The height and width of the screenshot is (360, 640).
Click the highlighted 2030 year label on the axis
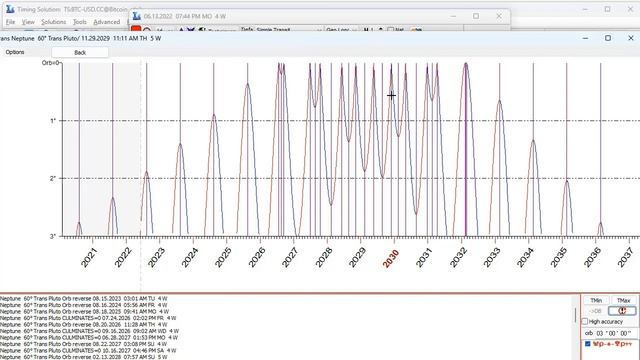tap(390, 258)
